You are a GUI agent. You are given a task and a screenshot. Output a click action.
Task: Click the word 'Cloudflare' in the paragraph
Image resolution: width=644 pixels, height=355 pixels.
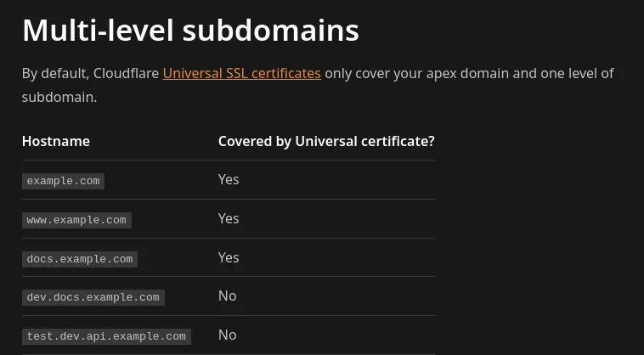126,74
